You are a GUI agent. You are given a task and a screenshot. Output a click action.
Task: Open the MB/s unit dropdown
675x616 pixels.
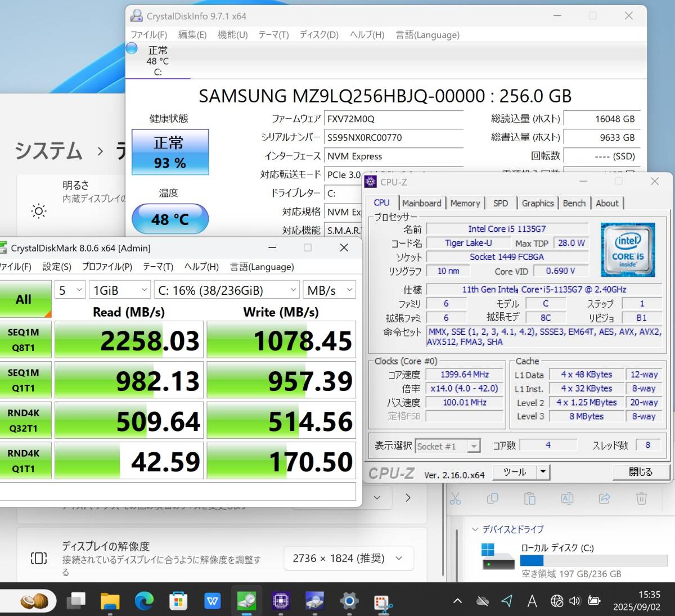(x=329, y=290)
